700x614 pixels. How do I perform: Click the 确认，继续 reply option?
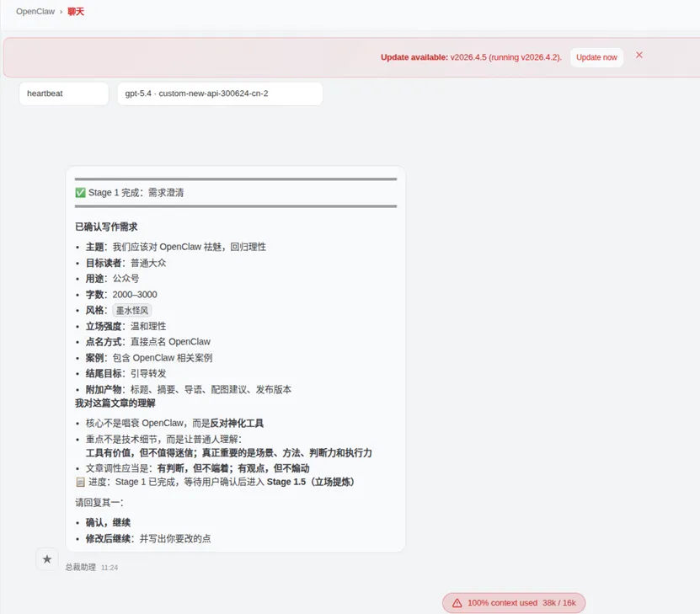(108, 522)
